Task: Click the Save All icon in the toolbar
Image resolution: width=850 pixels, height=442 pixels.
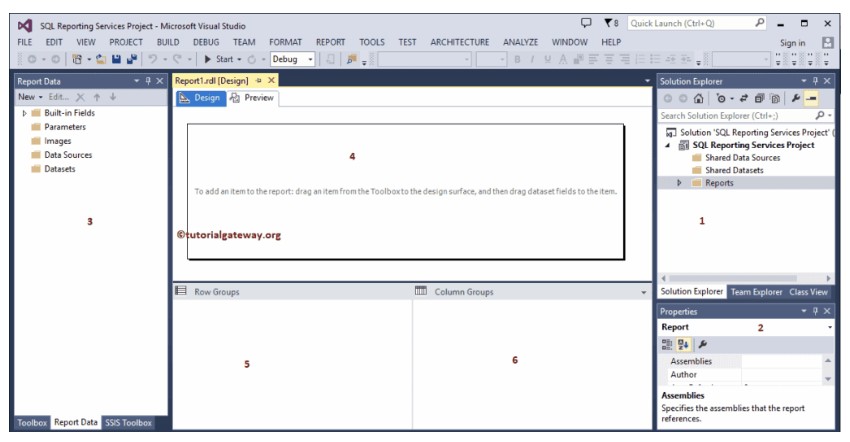Action: [131, 59]
